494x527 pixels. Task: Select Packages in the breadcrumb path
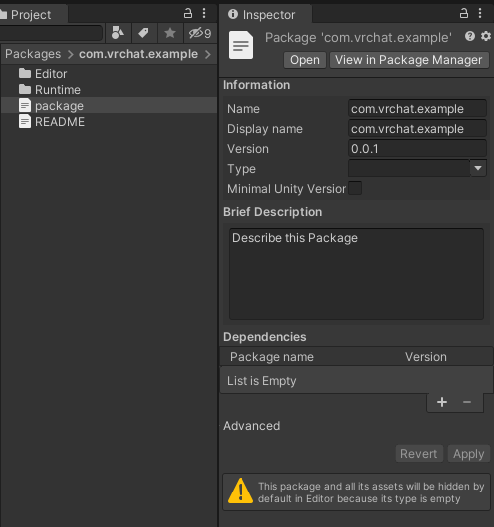tap(33, 54)
